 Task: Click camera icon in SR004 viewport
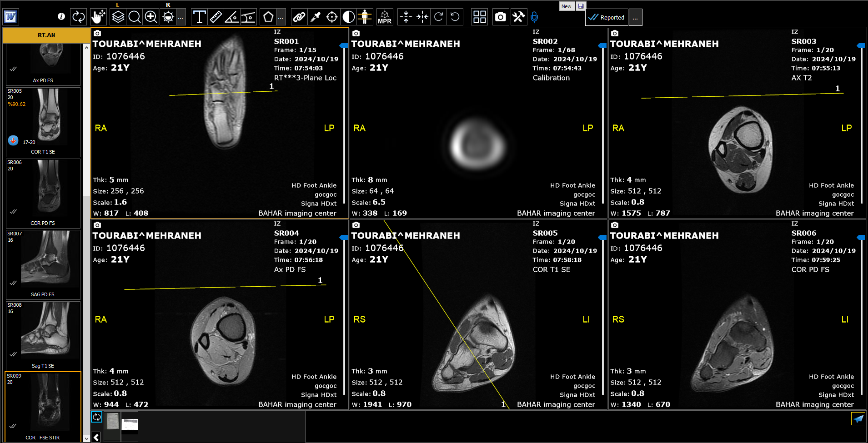point(97,225)
